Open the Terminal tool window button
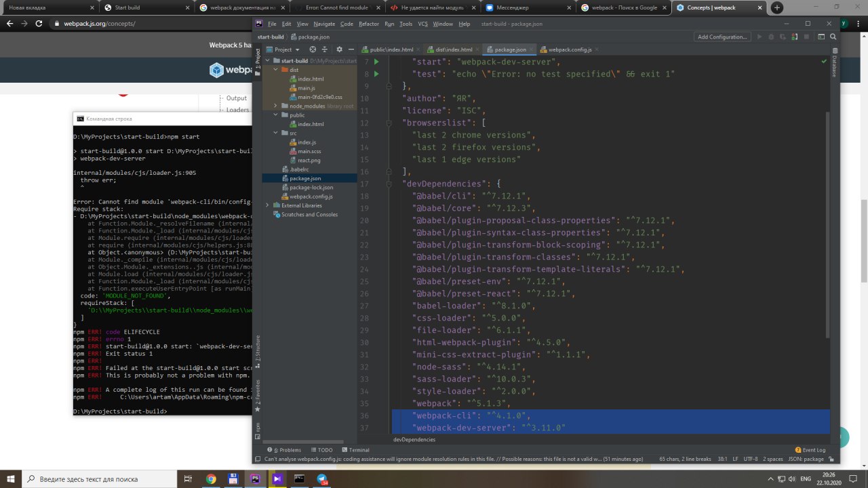Viewport: 868px width, 488px height. 355,450
